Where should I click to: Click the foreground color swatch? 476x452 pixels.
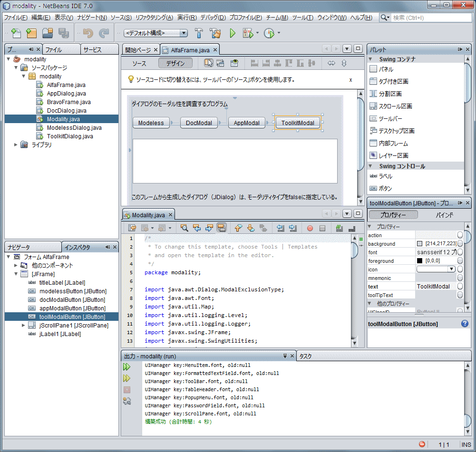pyautogui.click(x=419, y=260)
